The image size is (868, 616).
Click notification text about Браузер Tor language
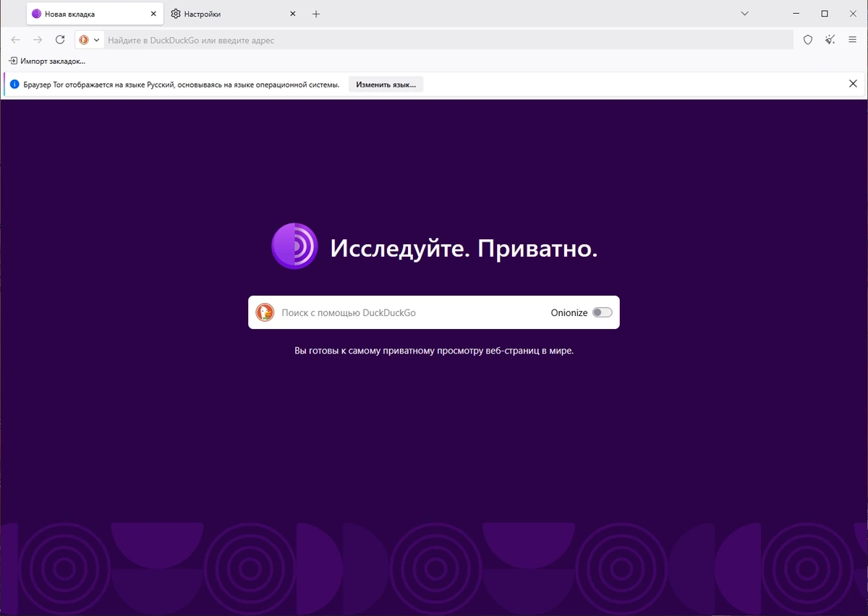coord(182,85)
